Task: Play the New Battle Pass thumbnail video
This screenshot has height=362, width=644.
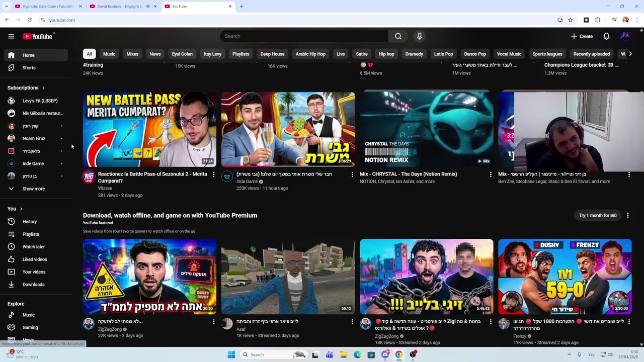Action: (149, 129)
